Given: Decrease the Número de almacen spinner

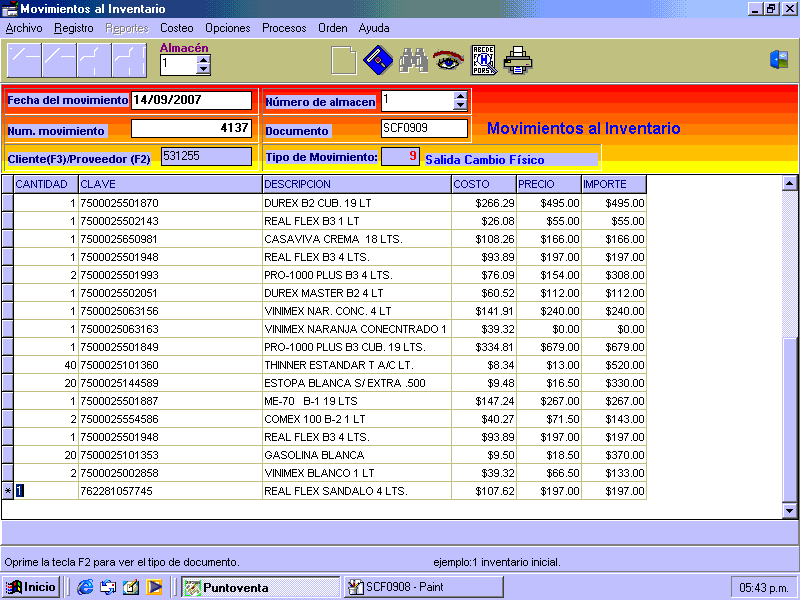Looking at the screenshot, I should (x=460, y=105).
